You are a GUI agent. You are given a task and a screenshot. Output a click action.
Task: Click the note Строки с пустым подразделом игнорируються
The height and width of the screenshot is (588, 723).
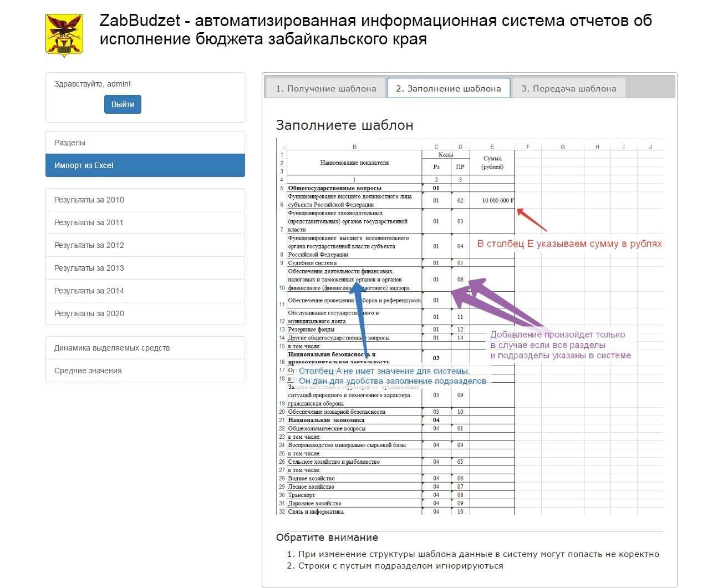[x=400, y=566]
